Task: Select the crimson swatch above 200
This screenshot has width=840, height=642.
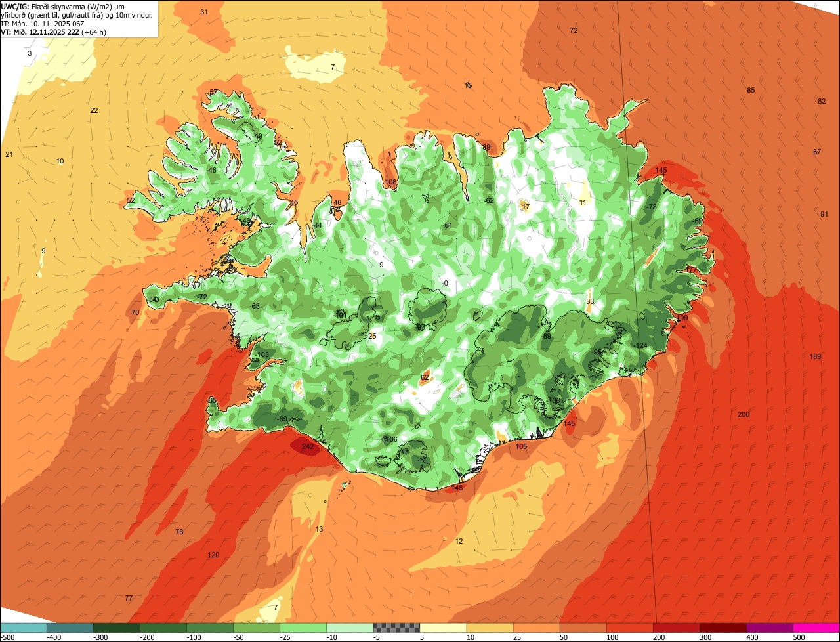Action: [x=676, y=628]
